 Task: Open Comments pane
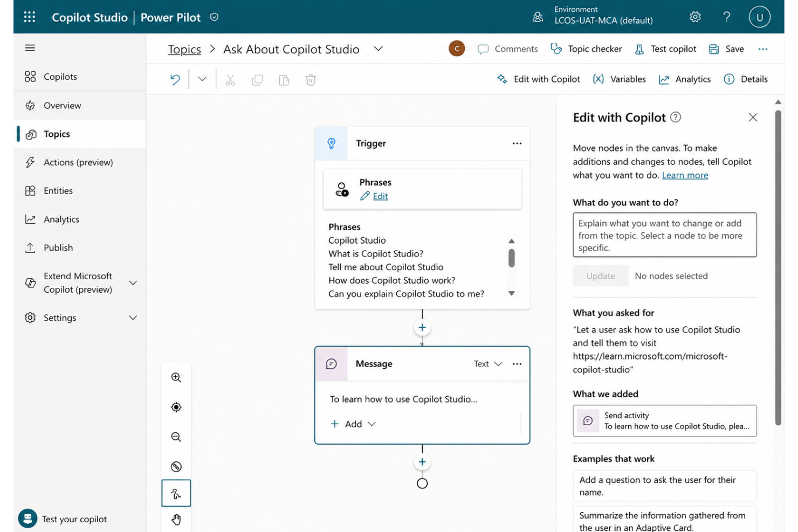pyautogui.click(x=507, y=49)
